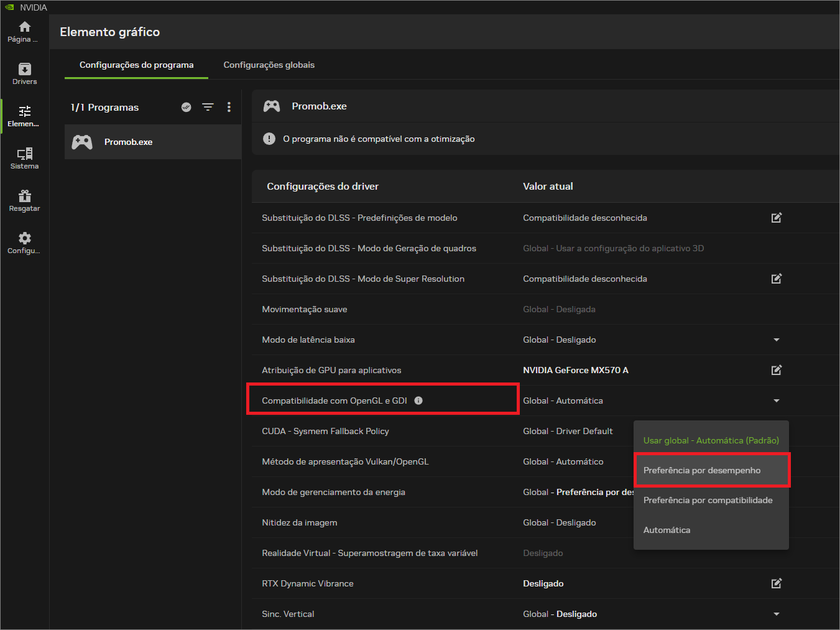840x630 pixels.
Task: Switch to Configurações globais tab
Action: (269, 65)
